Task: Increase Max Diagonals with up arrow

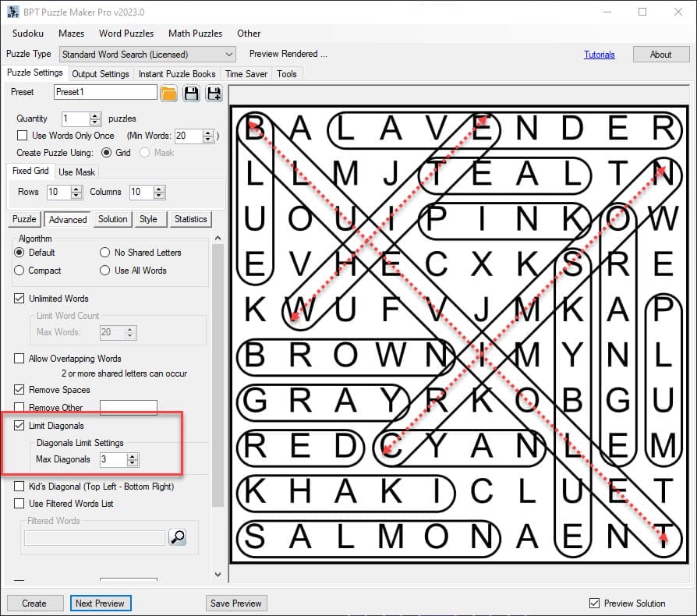Action: click(133, 456)
